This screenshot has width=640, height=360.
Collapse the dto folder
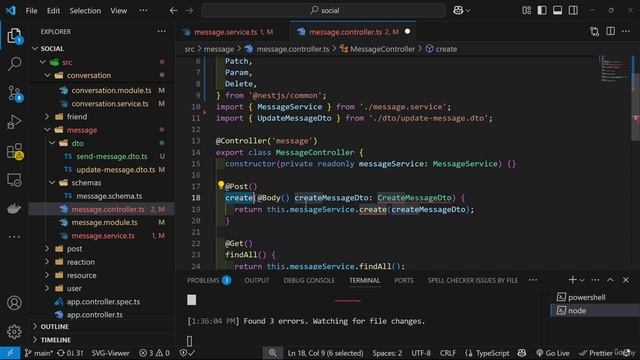click(52, 143)
